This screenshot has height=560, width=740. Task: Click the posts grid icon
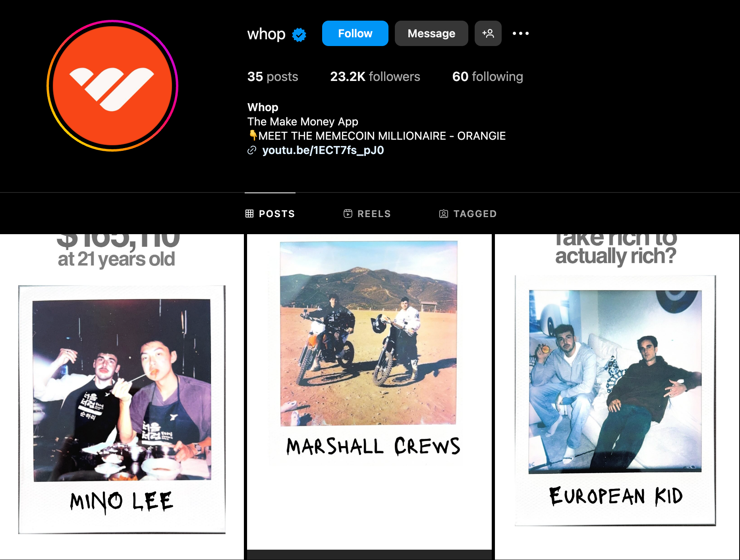[x=249, y=214]
